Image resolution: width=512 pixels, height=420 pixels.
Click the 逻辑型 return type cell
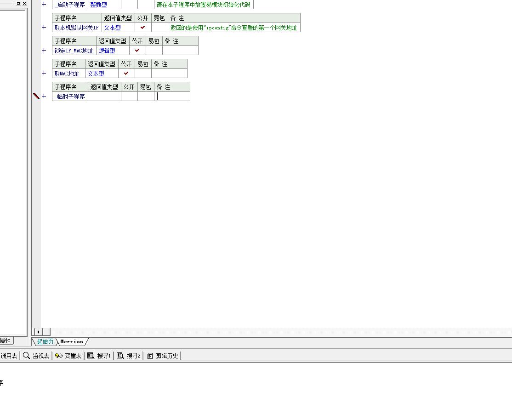pyautogui.click(x=113, y=50)
